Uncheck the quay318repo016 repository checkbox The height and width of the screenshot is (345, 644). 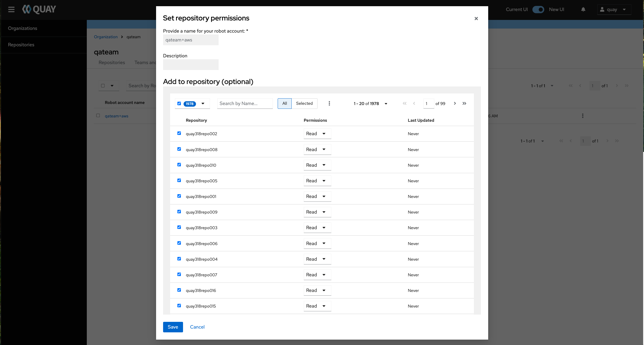tap(179, 290)
